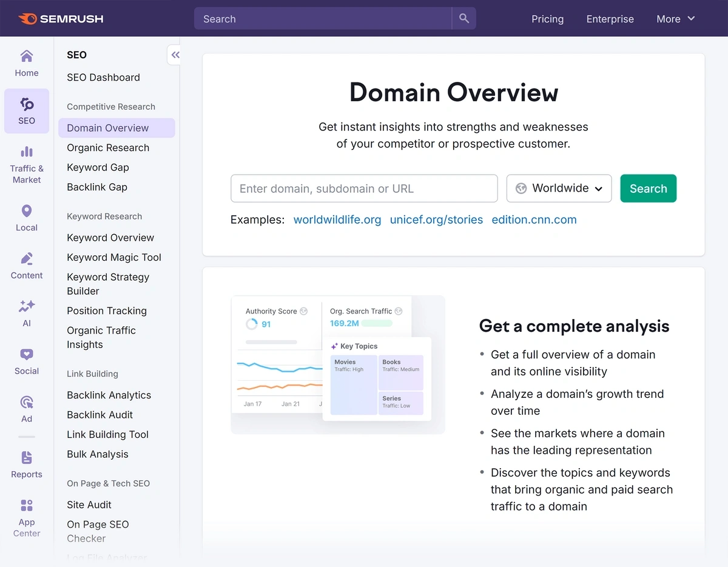Open Site Audit

coord(89,505)
